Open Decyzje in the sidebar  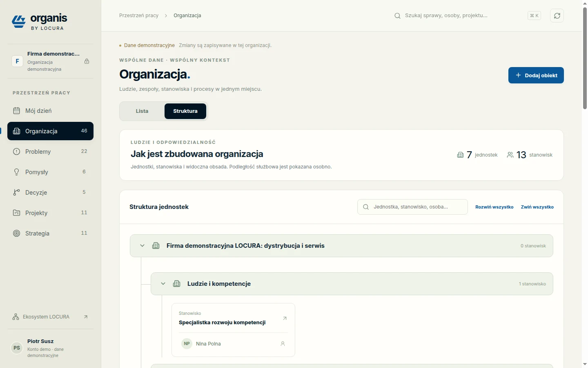[50, 193]
